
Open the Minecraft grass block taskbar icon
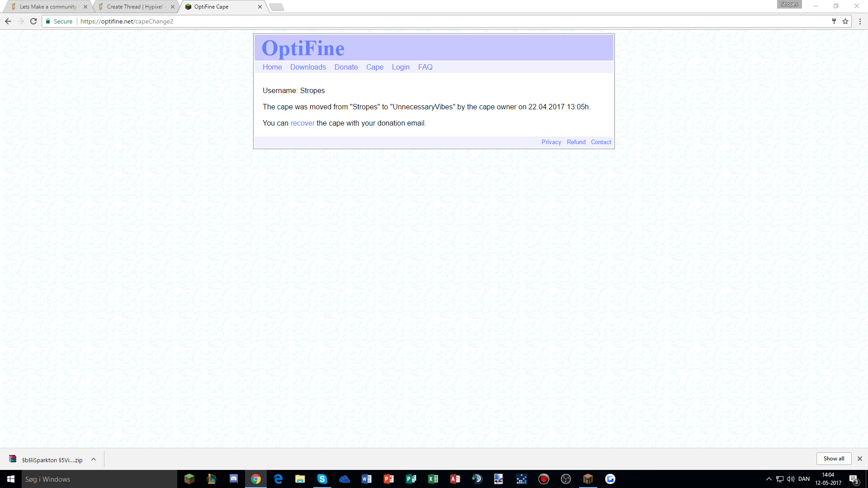tap(189, 479)
